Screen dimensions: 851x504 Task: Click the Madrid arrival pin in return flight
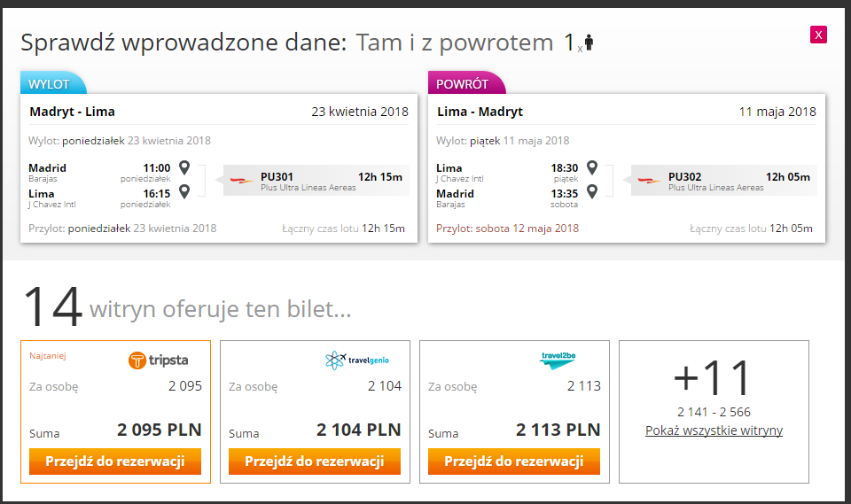point(592,191)
